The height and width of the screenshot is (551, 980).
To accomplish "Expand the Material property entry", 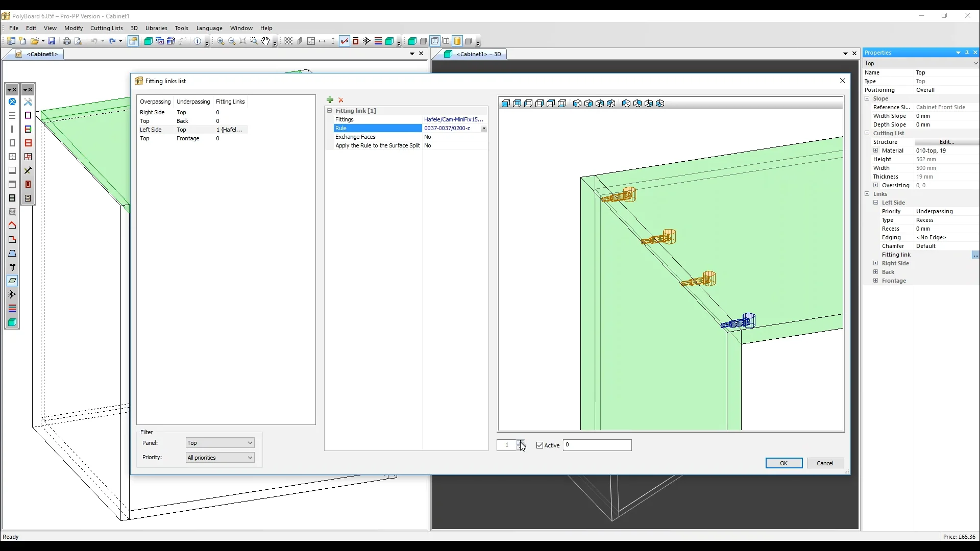I will click(876, 151).
